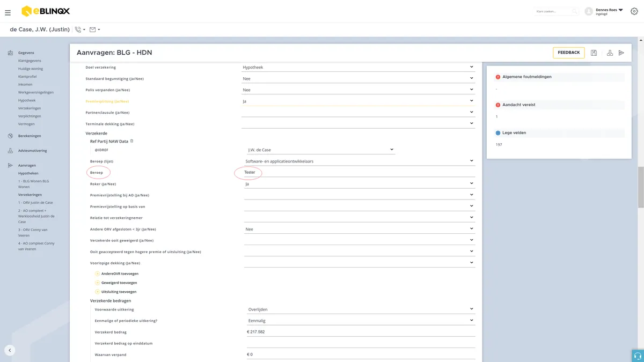Click the phone icon beside client name
Image resolution: width=644 pixels, height=362 pixels.
[78, 29]
